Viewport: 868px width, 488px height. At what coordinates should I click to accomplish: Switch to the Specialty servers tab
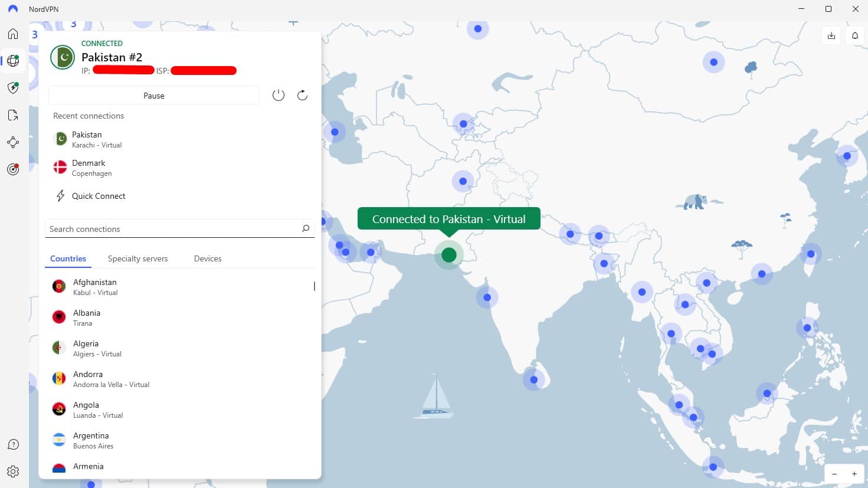(137, 258)
